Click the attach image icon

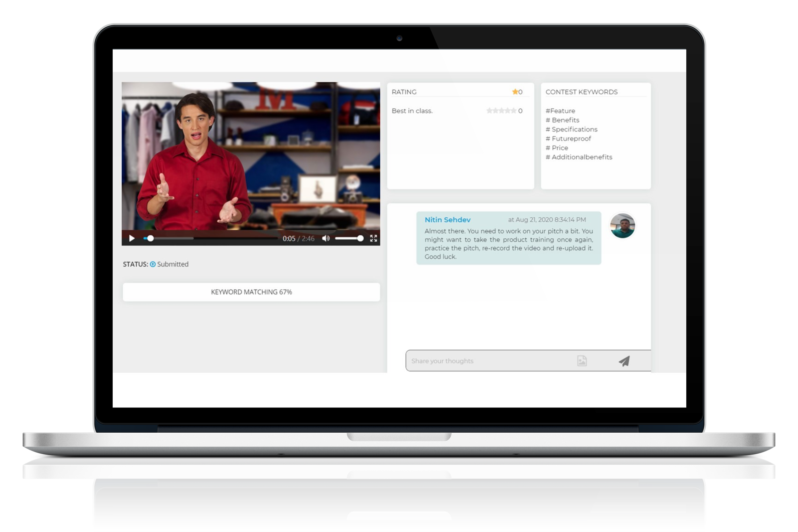[x=582, y=361]
